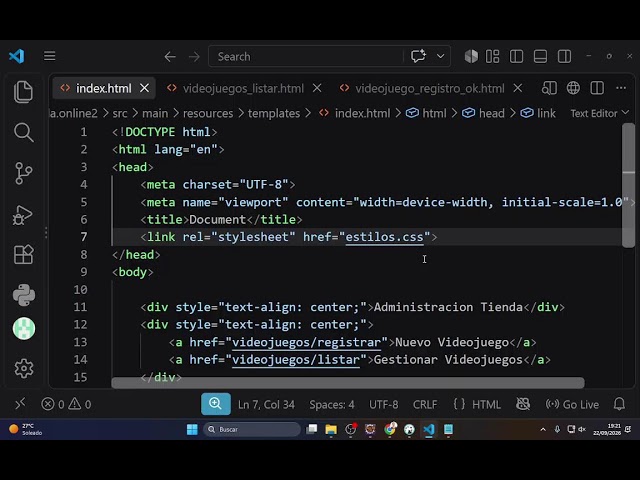
Task: Click the vertical editor scrollbar thumb
Action: pos(629,186)
